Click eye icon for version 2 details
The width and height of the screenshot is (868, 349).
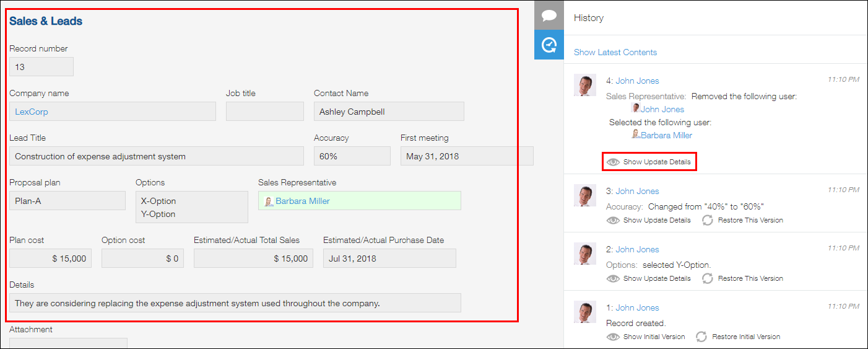(614, 278)
